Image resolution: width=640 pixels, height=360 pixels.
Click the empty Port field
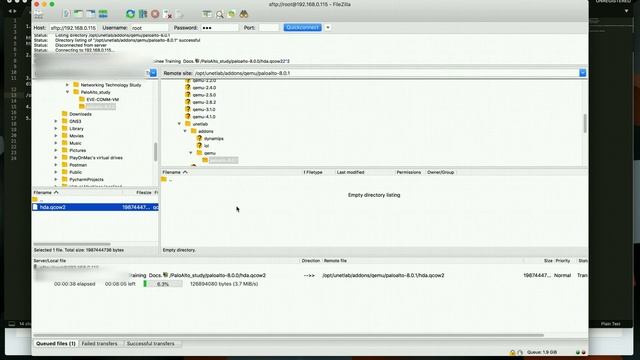(x=269, y=28)
